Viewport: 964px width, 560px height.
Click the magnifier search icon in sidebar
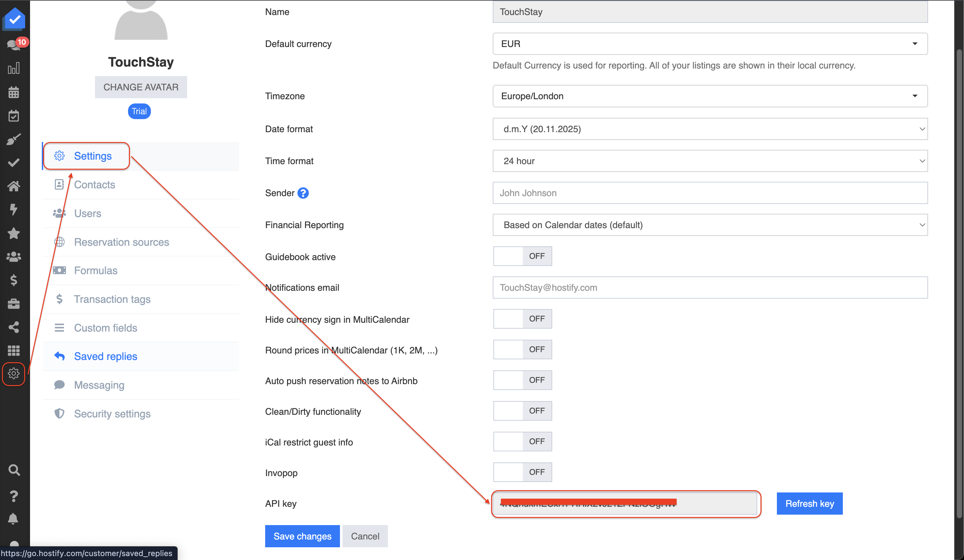tap(14, 470)
